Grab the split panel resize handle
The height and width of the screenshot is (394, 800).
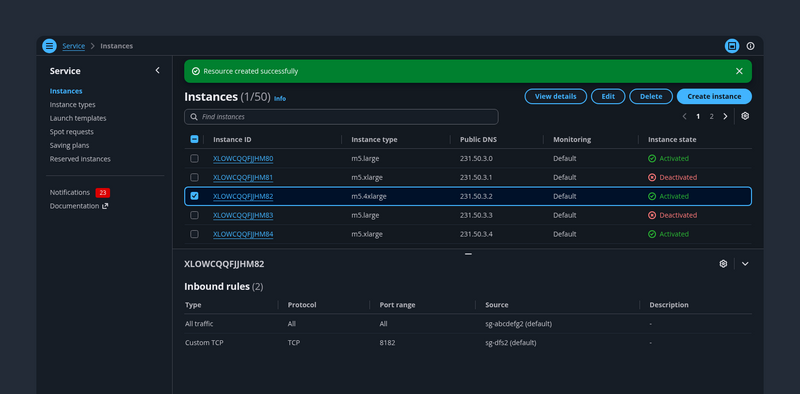click(468, 254)
